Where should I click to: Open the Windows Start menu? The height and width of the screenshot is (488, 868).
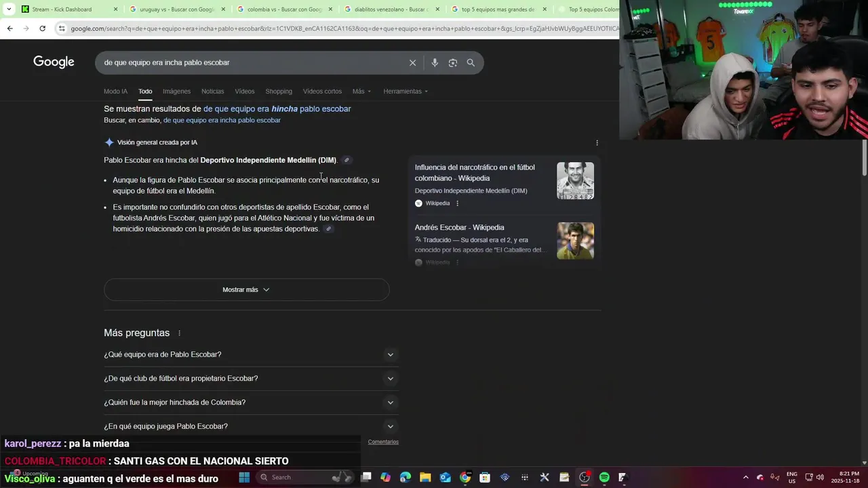click(x=244, y=477)
